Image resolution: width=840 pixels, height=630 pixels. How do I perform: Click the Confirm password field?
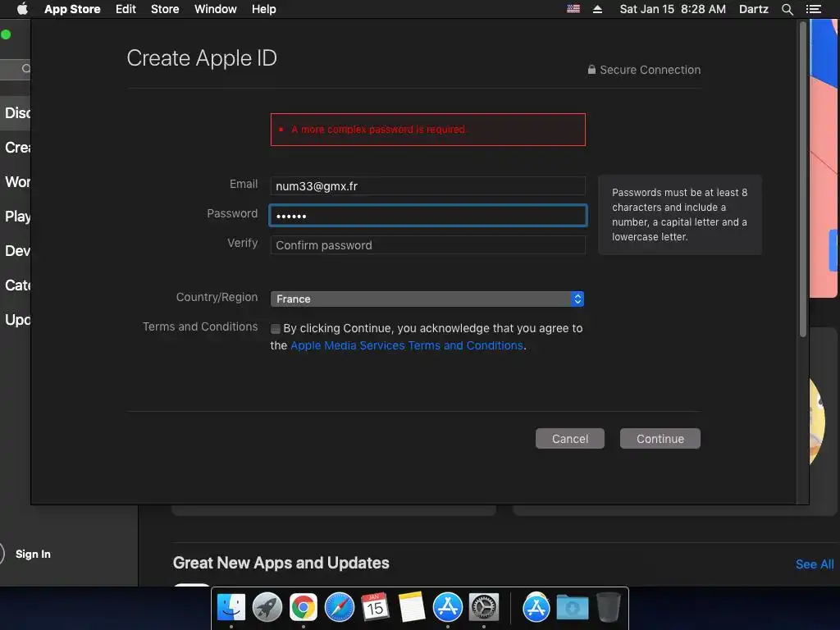click(427, 244)
